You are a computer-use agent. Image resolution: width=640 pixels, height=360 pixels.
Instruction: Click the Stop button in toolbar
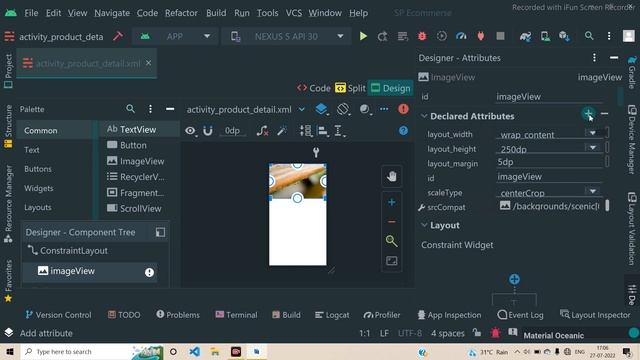click(x=500, y=36)
